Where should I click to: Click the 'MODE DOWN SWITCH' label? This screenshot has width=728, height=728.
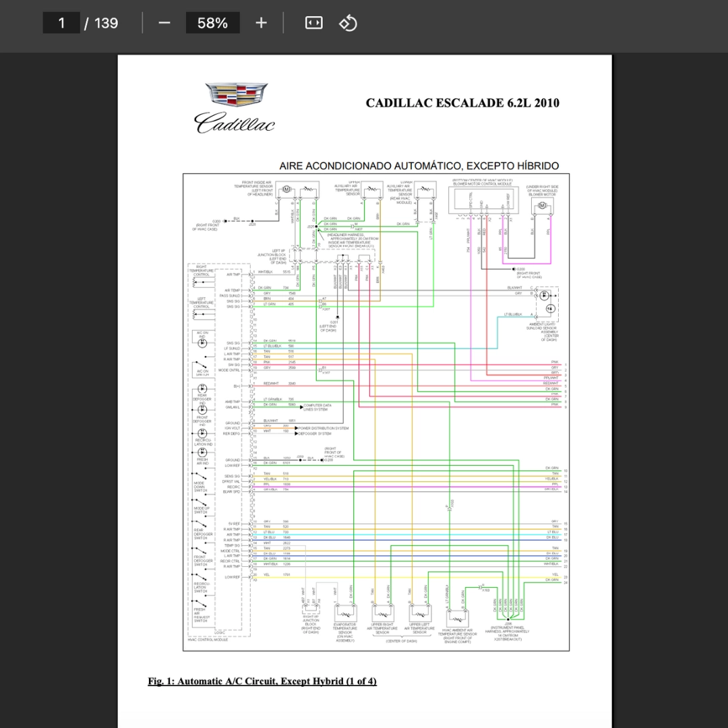[201, 487]
